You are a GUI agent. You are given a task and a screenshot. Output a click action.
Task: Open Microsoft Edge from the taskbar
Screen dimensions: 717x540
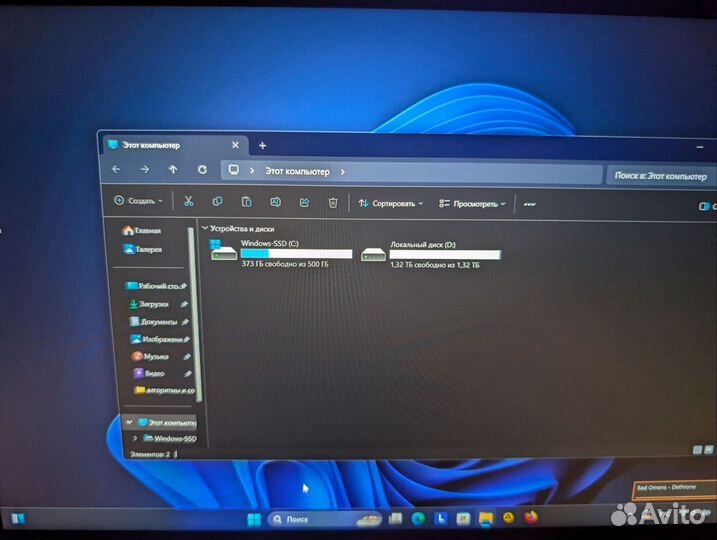[418, 519]
